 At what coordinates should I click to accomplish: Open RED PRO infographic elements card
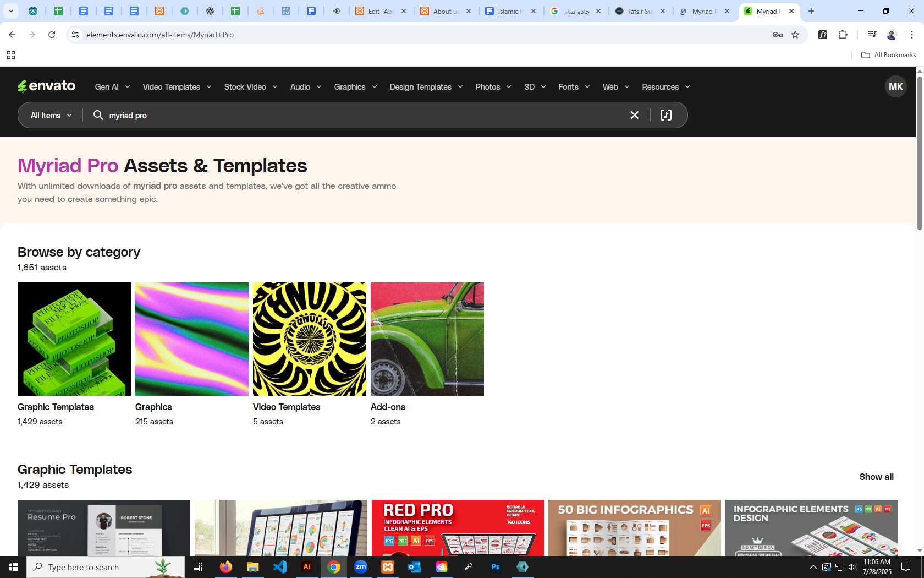pos(458,528)
